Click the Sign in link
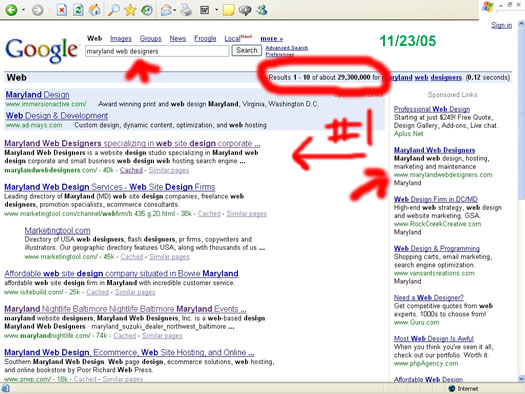Viewport: 525px width, 394px height. tap(501, 25)
